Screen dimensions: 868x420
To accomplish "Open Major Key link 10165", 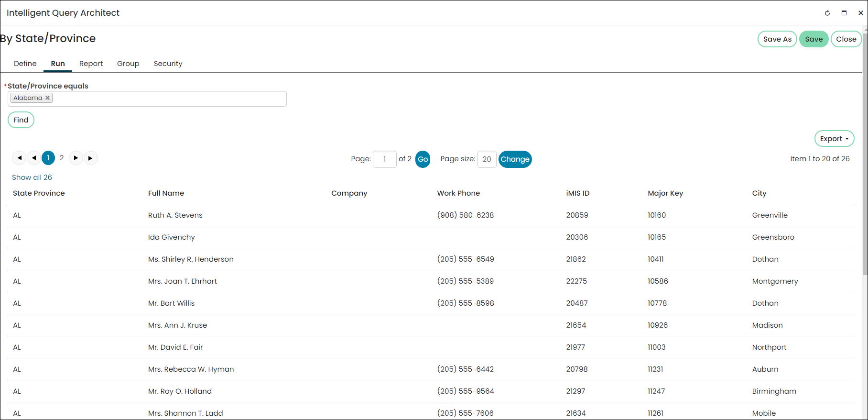I will (x=657, y=237).
